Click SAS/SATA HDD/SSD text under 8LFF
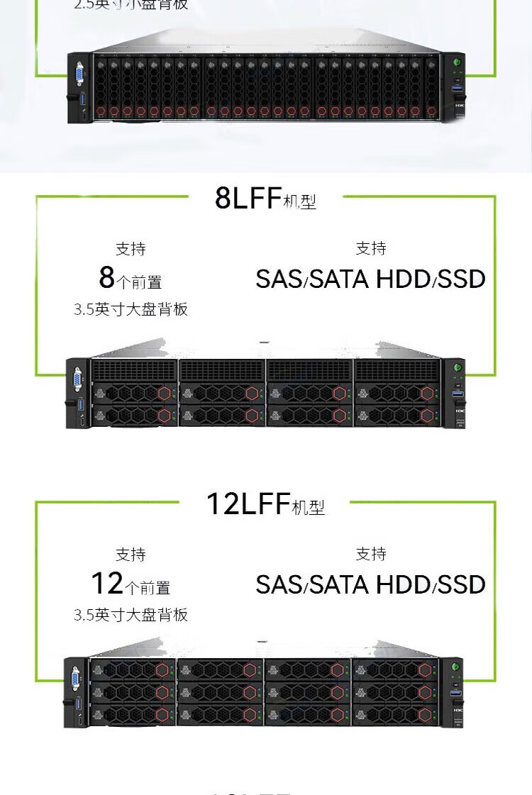The height and width of the screenshot is (795, 532). (370, 279)
